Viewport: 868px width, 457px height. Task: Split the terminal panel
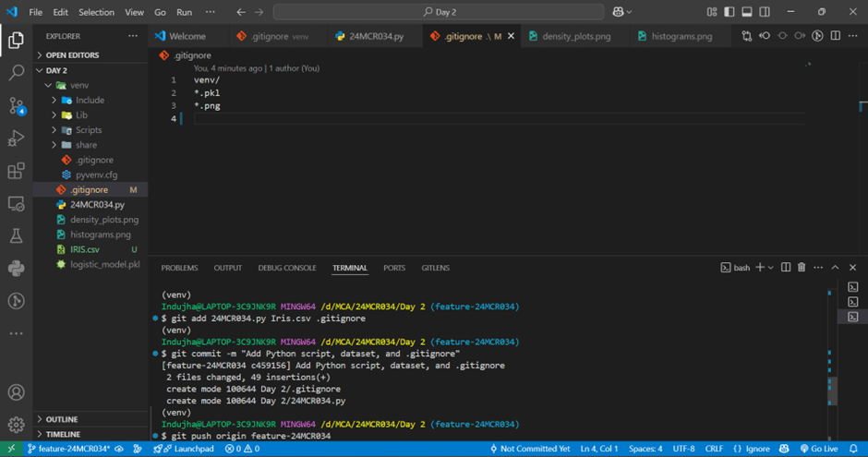point(786,267)
